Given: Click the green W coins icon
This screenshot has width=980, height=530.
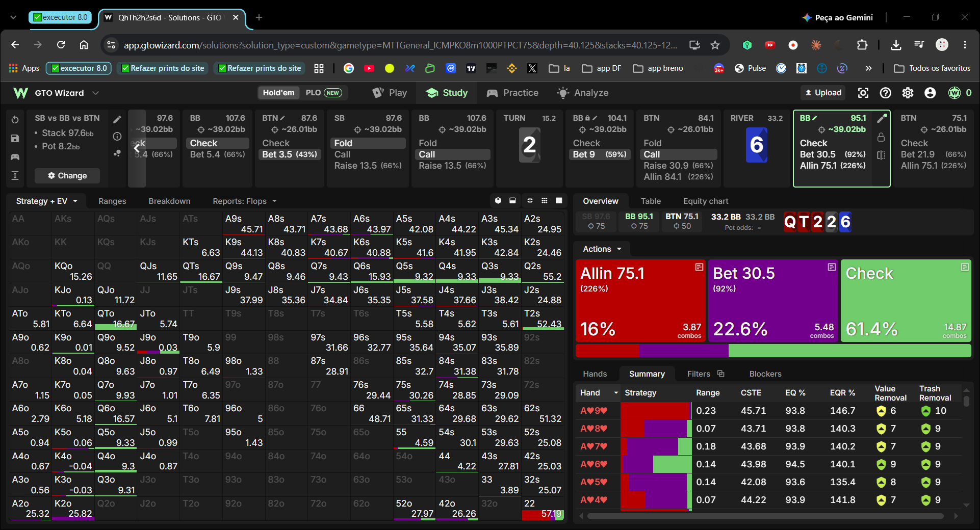Looking at the screenshot, I should [955, 93].
